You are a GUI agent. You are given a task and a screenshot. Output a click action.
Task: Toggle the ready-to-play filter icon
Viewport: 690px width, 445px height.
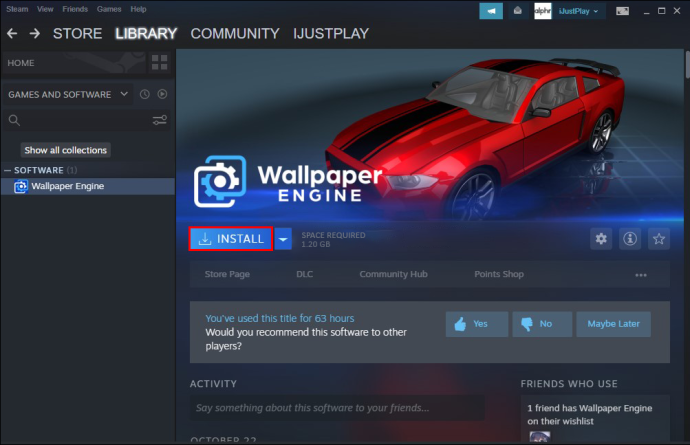[x=162, y=94]
